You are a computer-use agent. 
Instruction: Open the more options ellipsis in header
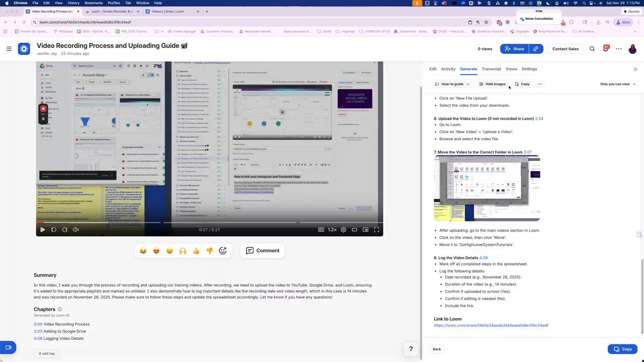tap(618, 49)
